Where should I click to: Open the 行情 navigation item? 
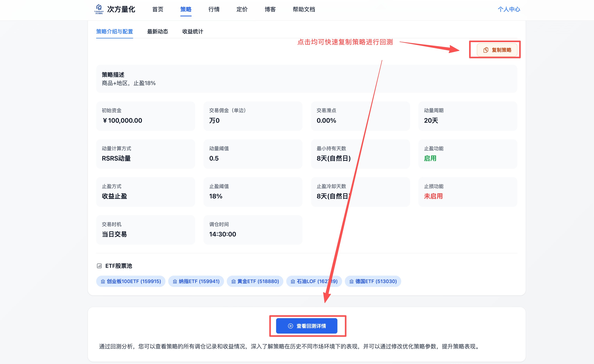point(214,9)
